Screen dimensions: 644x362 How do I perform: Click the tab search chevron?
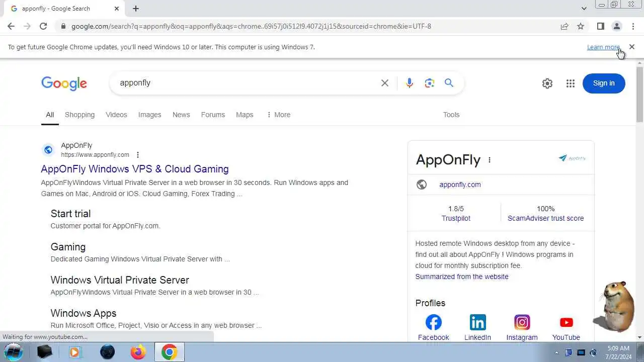point(584,9)
